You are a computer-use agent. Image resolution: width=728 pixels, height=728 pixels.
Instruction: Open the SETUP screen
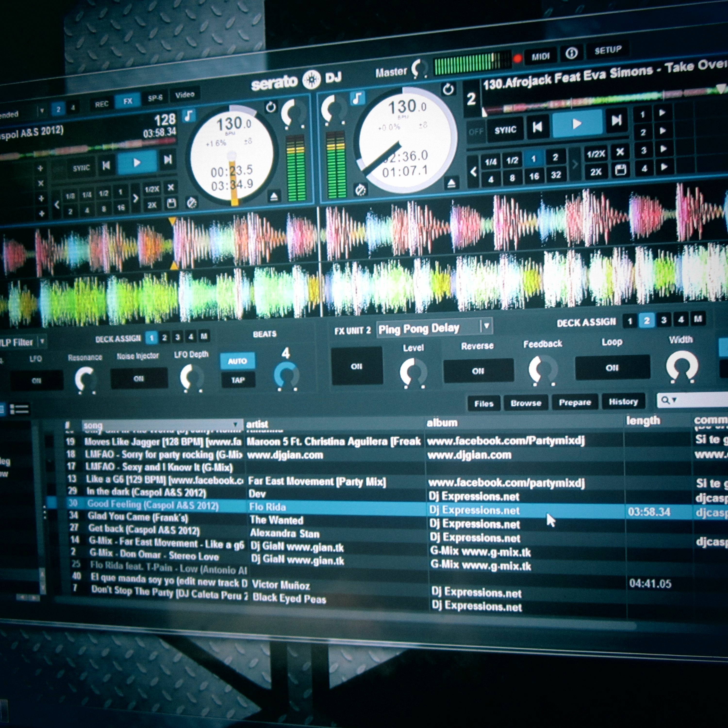607,50
